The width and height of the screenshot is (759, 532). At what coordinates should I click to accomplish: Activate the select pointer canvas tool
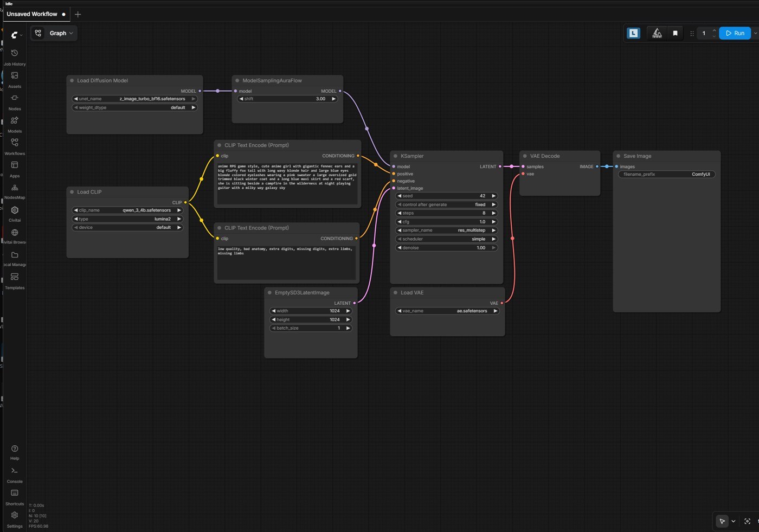[722, 521]
